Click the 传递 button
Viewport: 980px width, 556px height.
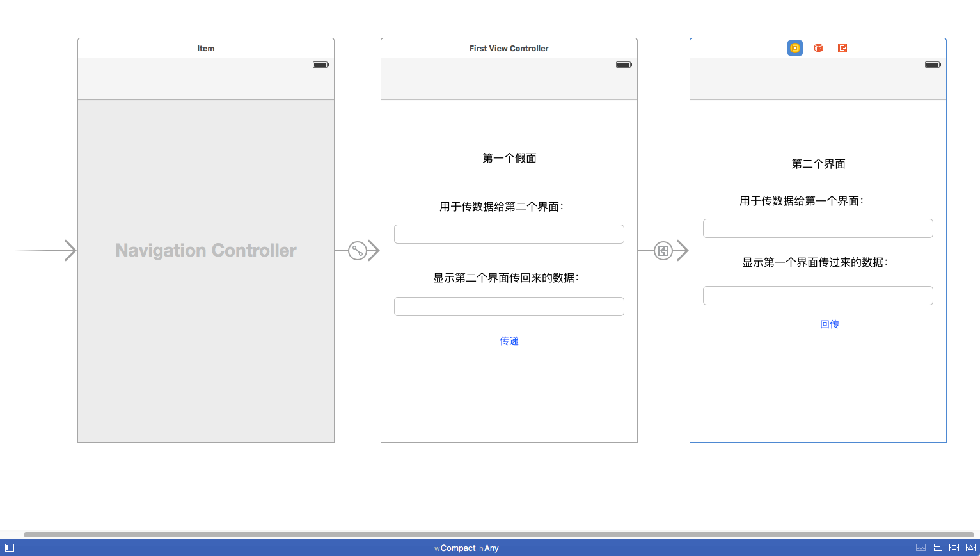coord(509,341)
